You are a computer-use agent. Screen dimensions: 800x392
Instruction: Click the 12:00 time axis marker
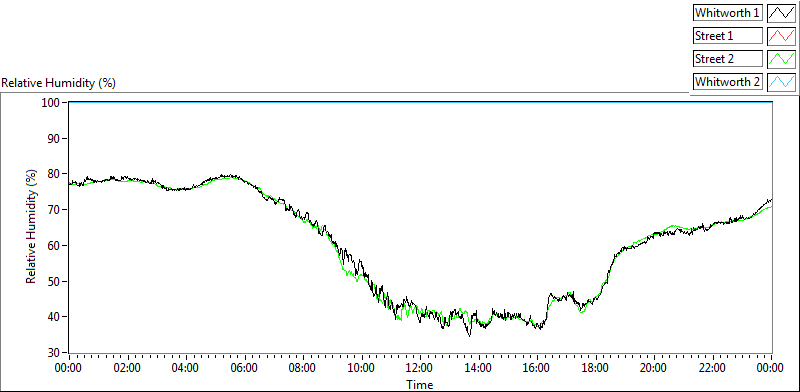pyautogui.click(x=420, y=368)
